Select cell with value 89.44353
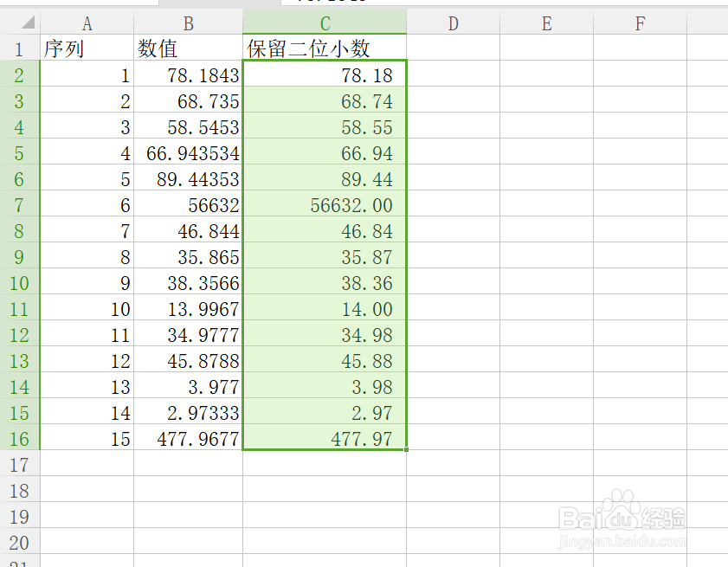Viewport: 728px width, 567px height. click(x=188, y=177)
